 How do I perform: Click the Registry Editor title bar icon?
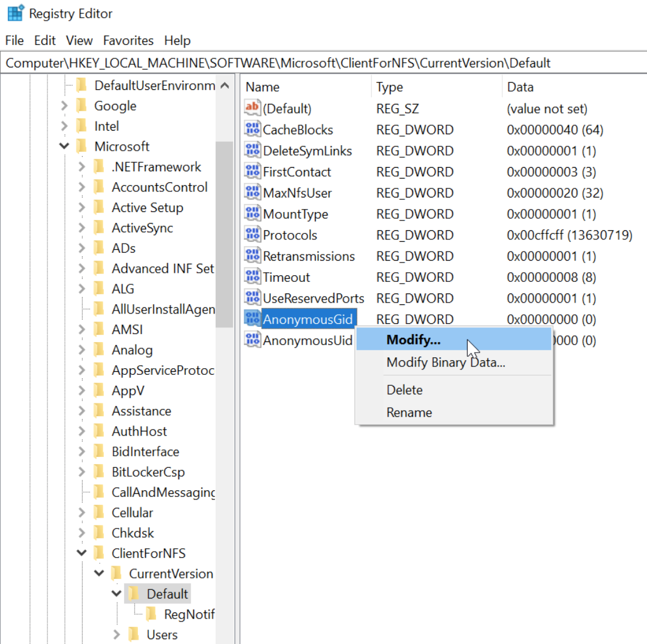point(15,13)
